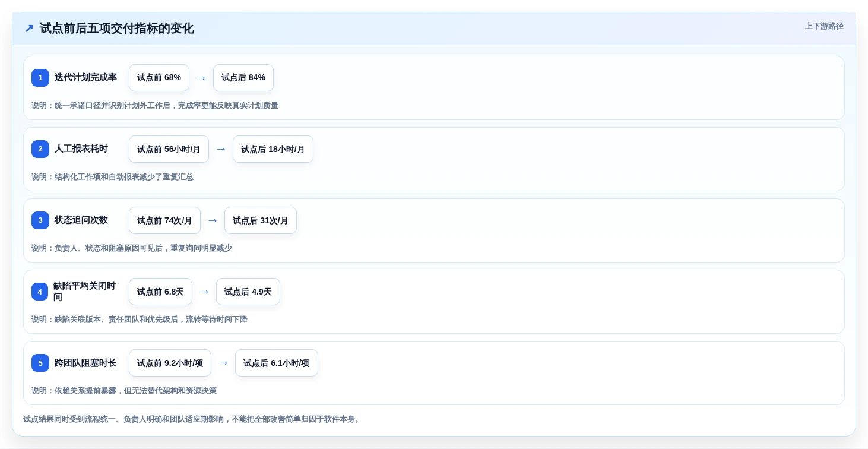Click the trend arrow icon beside the title
The height and width of the screenshot is (449, 868).
(29, 29)
